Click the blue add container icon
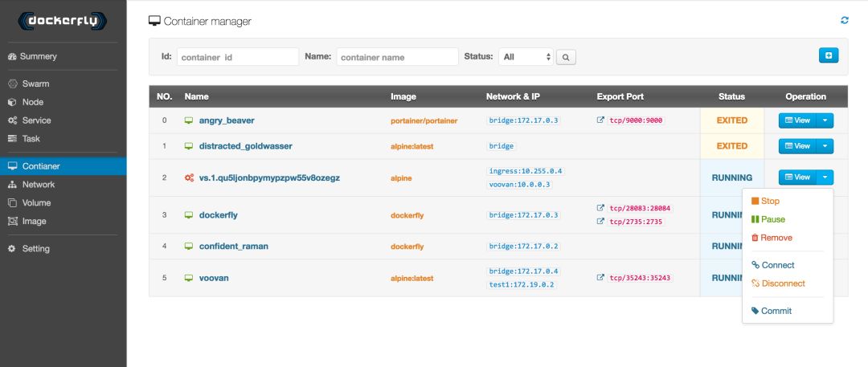 pos(829,55)
